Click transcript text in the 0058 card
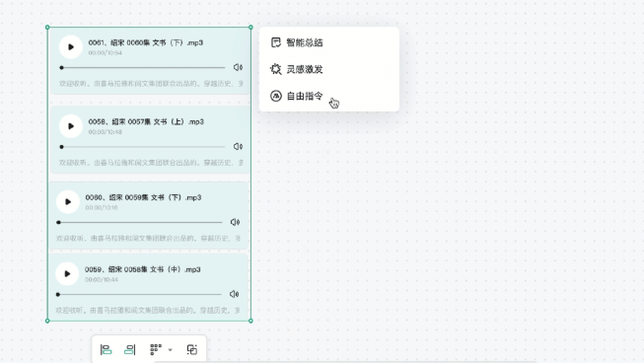The width and height of the screenshot is (644, 363). click(151, 163)
